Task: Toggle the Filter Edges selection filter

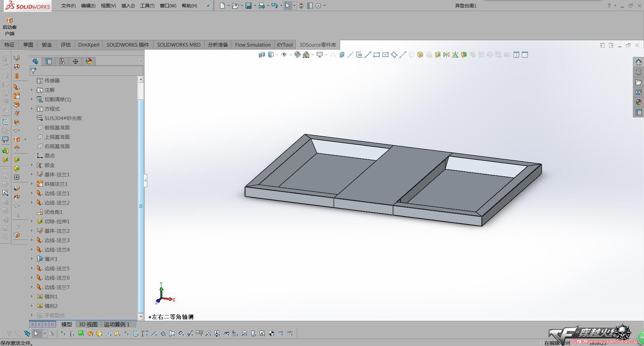Action: coord(72,334)
